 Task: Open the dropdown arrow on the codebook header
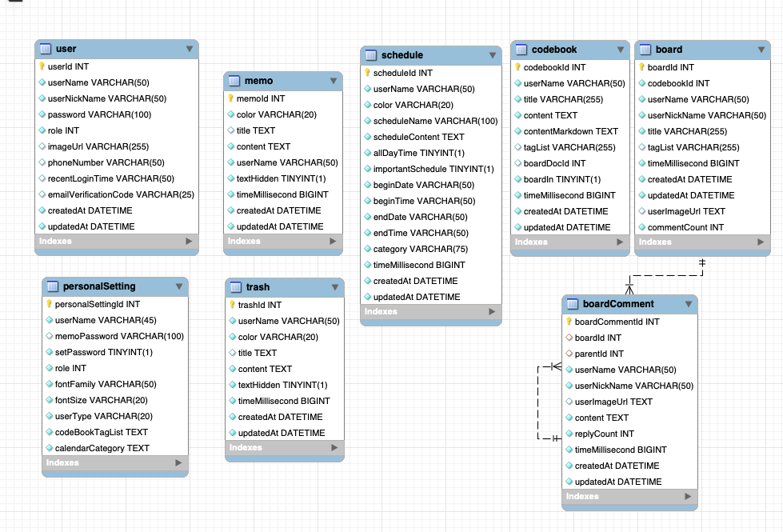pos(618,49)
